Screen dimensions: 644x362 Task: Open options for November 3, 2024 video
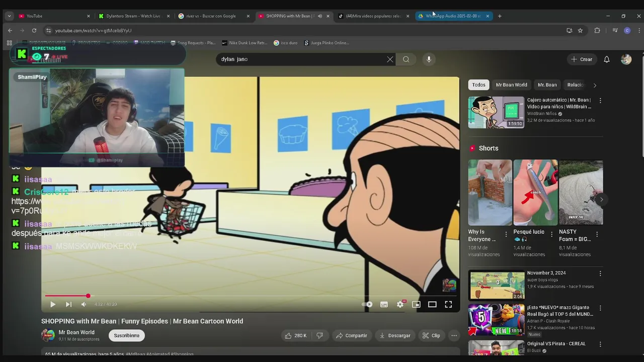600,274
